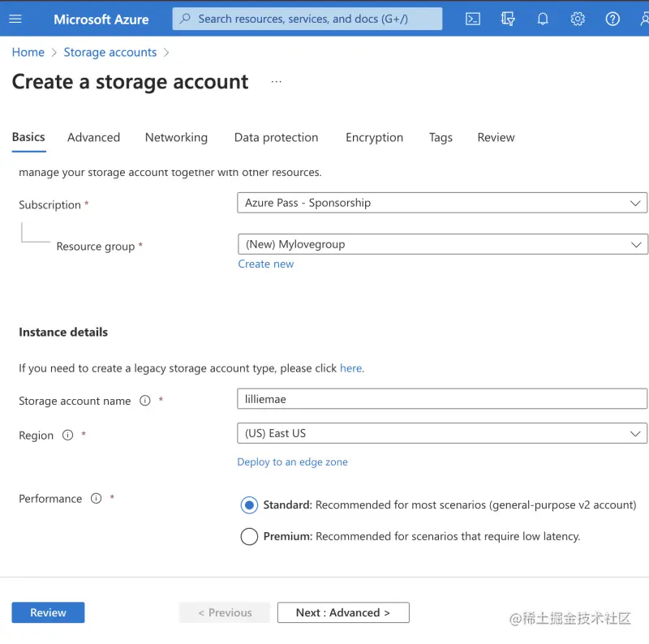The image size is (649, 644).
Task: Switch to the Review tab
Action: 496,137
